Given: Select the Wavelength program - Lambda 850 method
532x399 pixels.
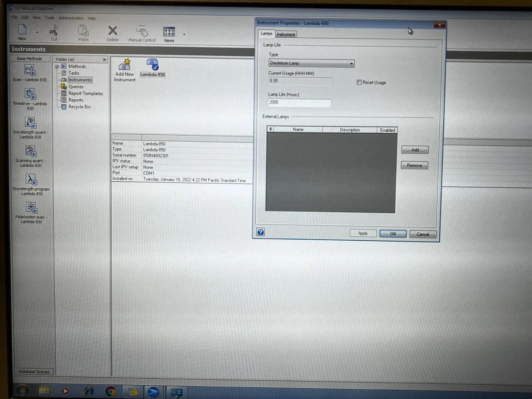Looking at the screenshot, I should [31, 185].
